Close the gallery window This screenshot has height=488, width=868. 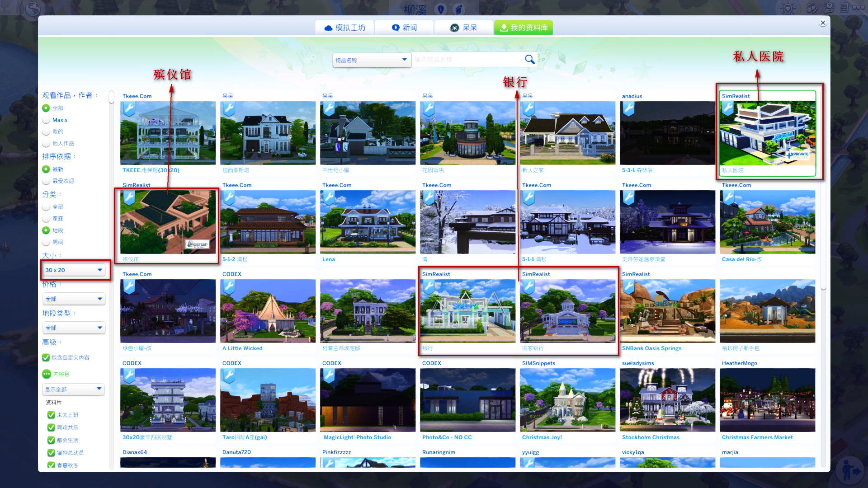point(823,23)
